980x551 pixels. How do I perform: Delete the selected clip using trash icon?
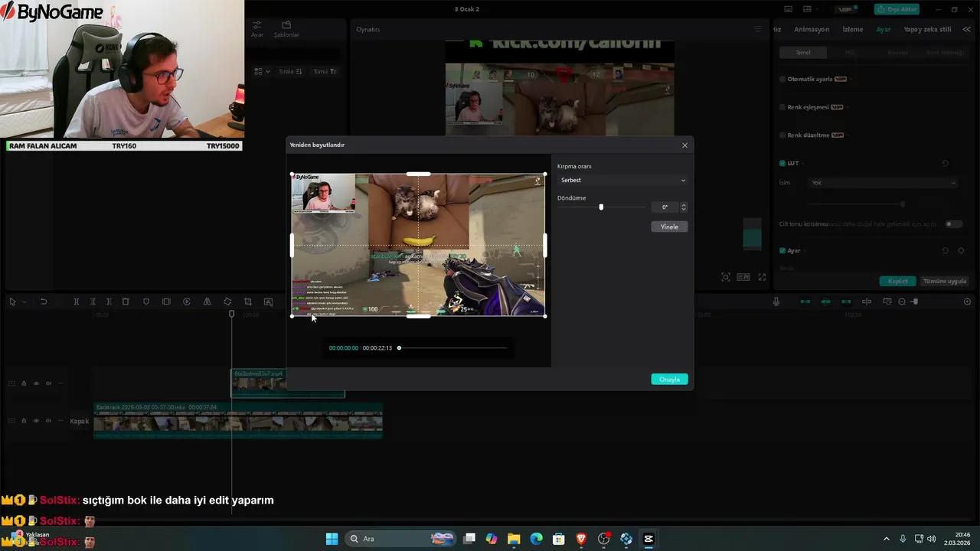click(x=126, y=302)
